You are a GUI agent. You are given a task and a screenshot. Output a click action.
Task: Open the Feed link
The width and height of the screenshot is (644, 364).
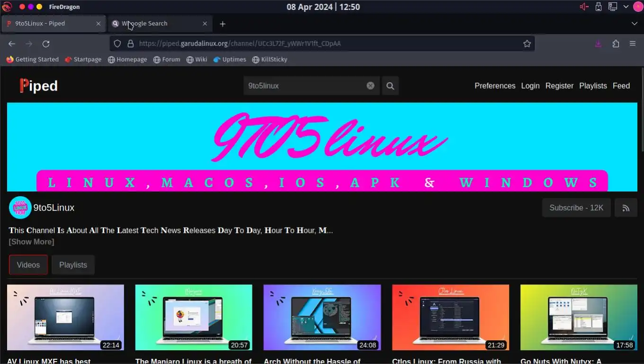tap(621, 86)
